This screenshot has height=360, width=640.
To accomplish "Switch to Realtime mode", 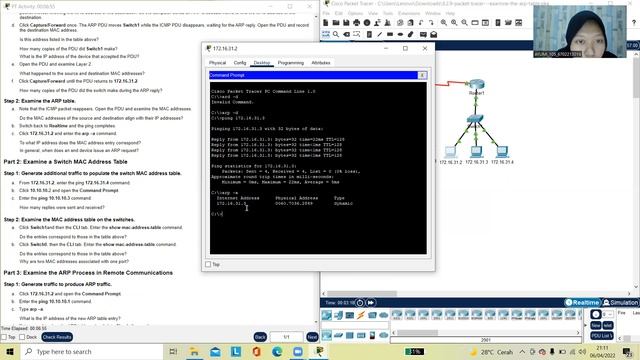I will pos(582,302).
